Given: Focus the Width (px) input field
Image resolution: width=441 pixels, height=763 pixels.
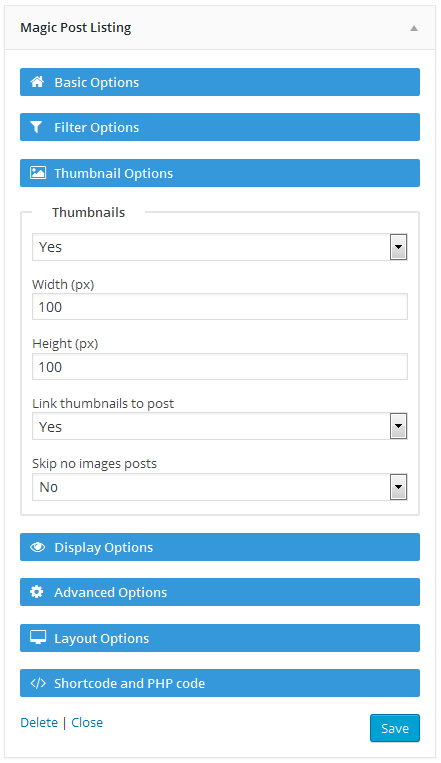Looking at the screenshot, I should click(x=220, y=307).
